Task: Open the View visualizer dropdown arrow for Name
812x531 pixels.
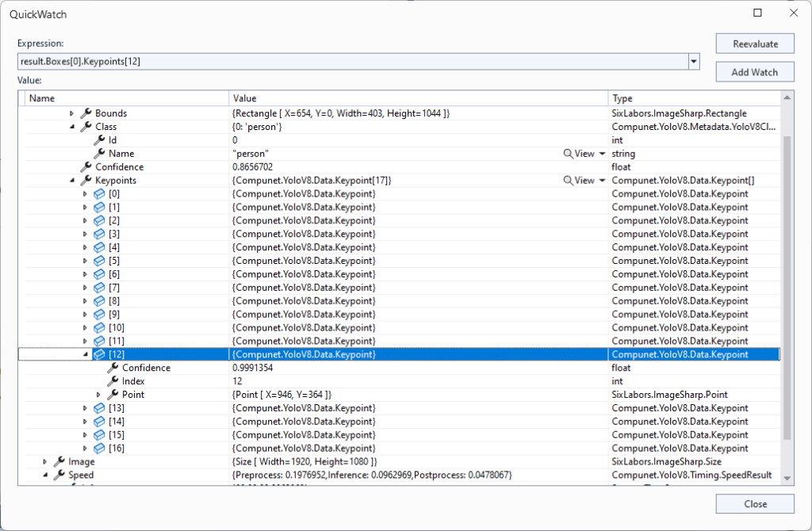Action: pos(602,154)
